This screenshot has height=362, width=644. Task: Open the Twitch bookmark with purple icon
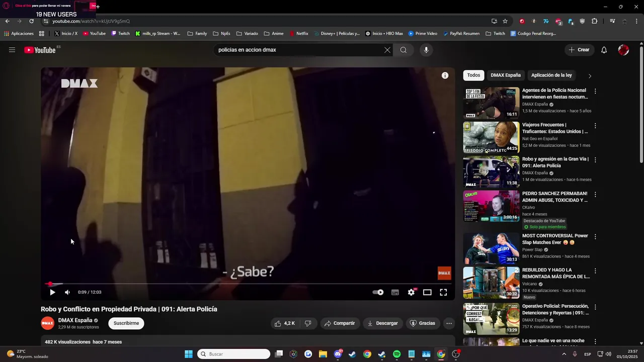click(x=121, y=34)
